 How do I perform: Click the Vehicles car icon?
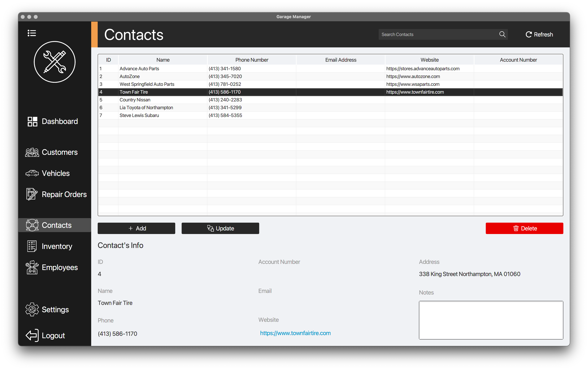point(32,173)
